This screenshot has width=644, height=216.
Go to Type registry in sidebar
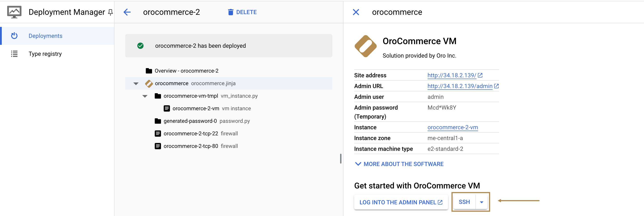[45, 54]
